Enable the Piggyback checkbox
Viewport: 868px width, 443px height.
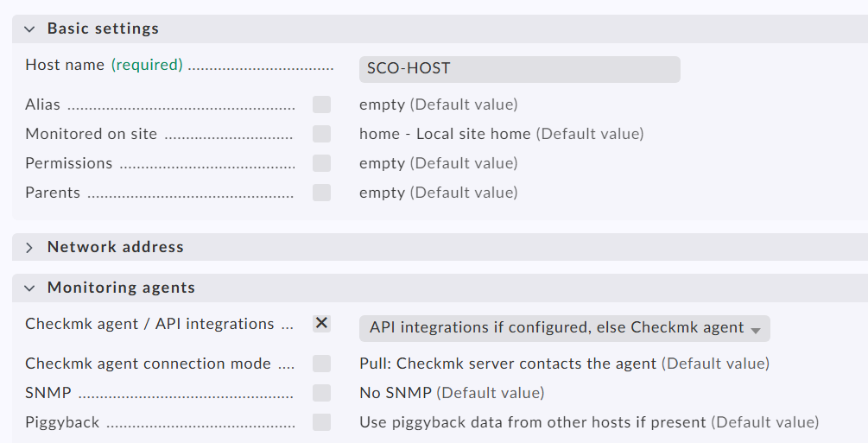coord(321,422)
